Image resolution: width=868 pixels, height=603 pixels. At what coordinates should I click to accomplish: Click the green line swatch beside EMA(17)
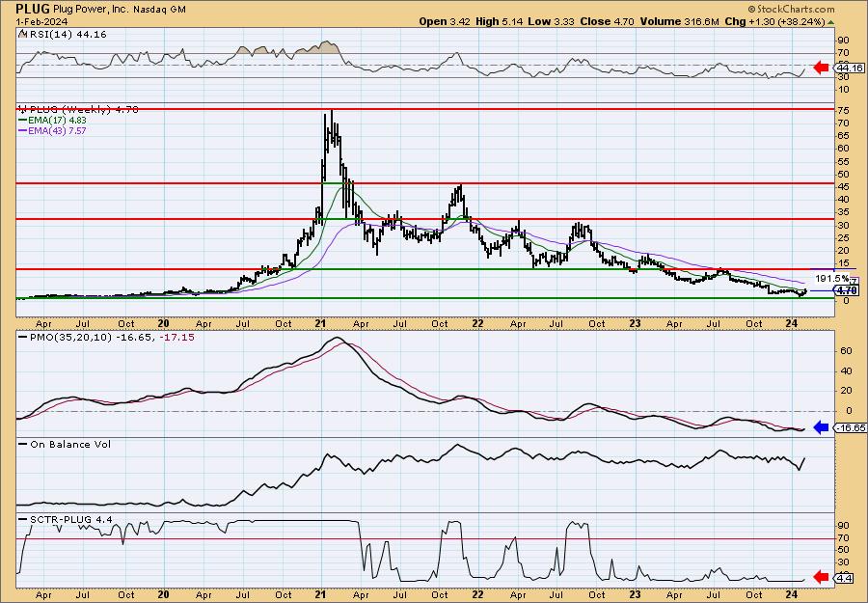point(24,121)
